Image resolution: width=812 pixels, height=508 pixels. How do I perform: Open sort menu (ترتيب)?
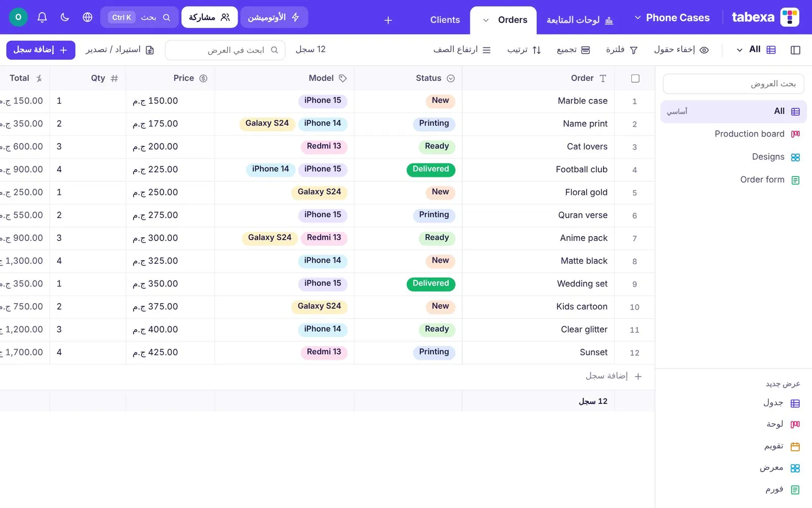(524, 50)
